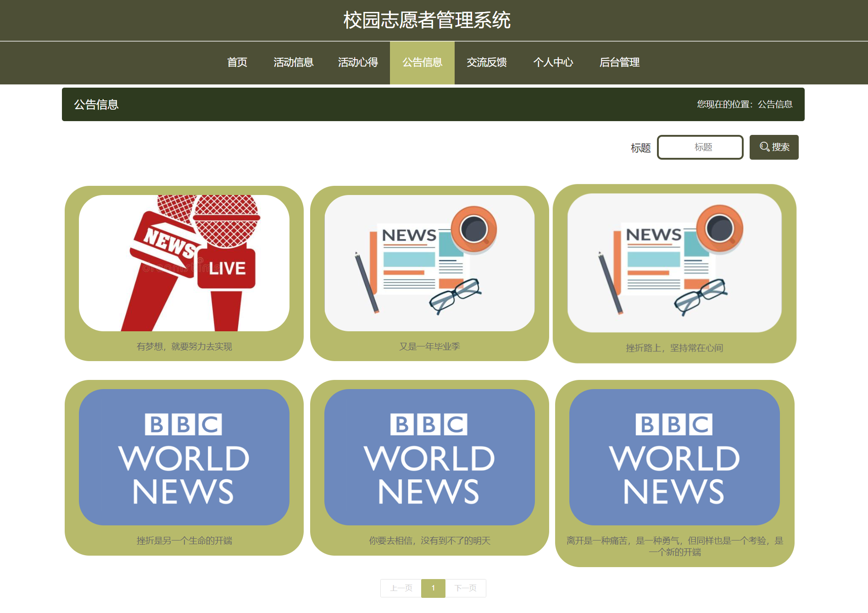Viewport: 868px width, 613px height.
Task: Open 后台管理 in the navigation bar
Action: [619, 62]
